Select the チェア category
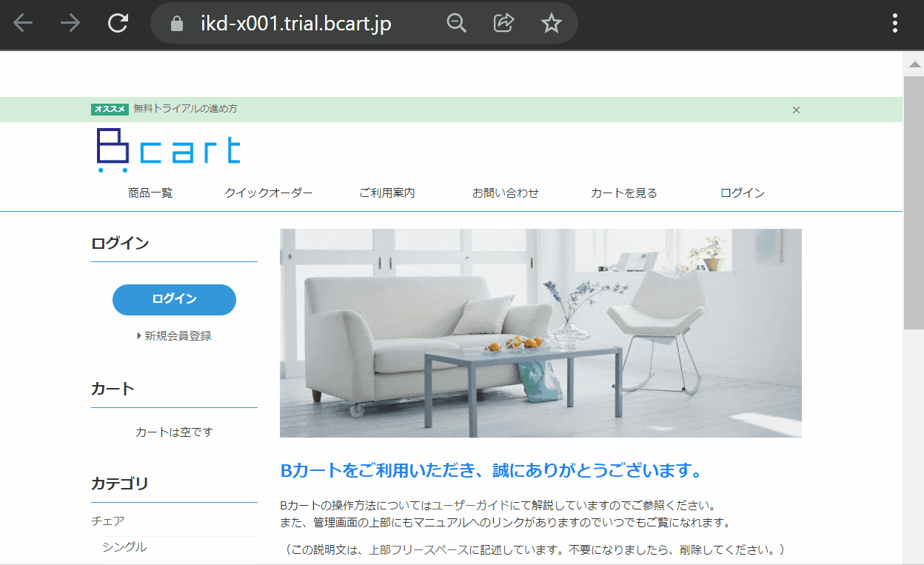 [x=108, y=521]
